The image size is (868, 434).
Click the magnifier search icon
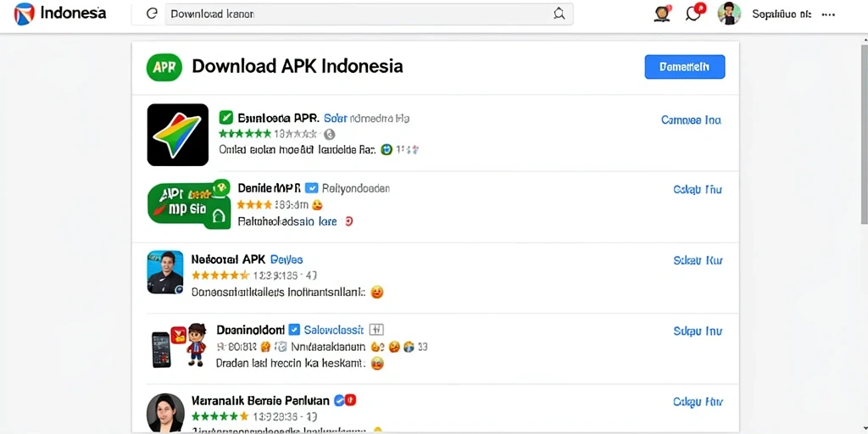(559, 14)
